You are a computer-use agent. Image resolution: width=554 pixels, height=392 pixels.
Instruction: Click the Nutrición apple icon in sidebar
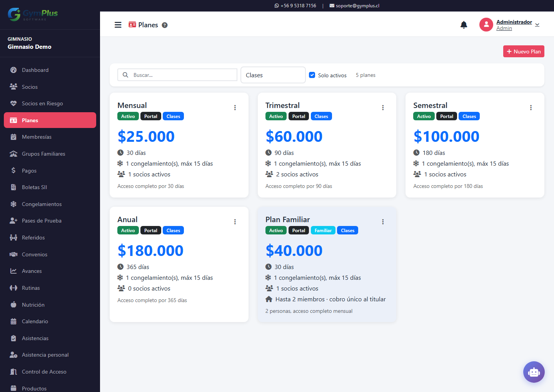click(13, 304)
